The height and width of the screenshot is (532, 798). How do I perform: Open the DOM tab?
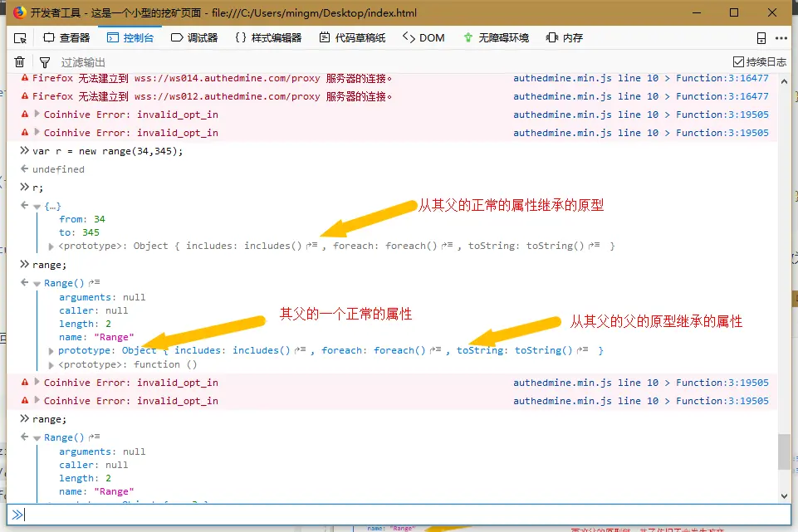click(x=423, y=38)
